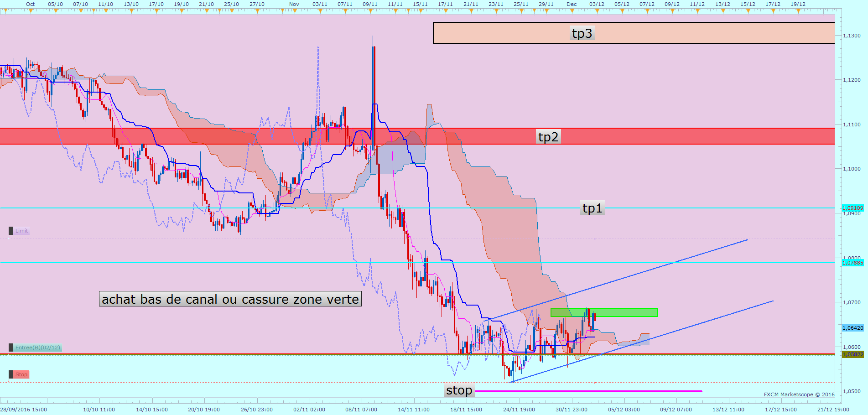This screenshot has height=415, width=868.
Task: Click the 1,1100 price axis value
Action: pyautogui.click(x=852, y=124)
